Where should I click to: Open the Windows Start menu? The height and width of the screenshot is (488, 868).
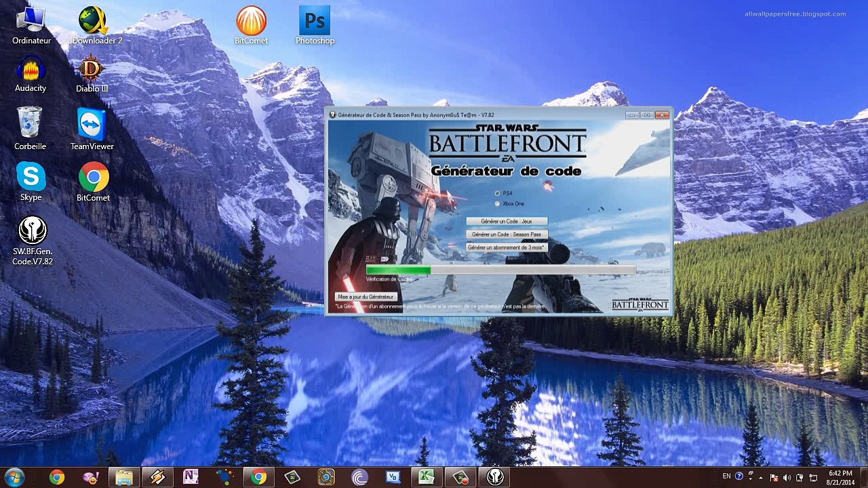tap(15, 477)
